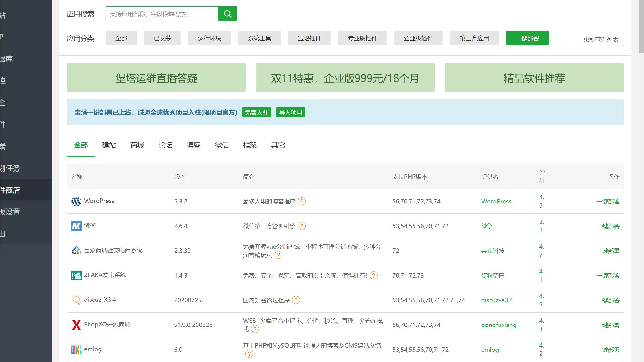Click the 导入项目 button
The image size is (644, 362).
click(291, 112)
